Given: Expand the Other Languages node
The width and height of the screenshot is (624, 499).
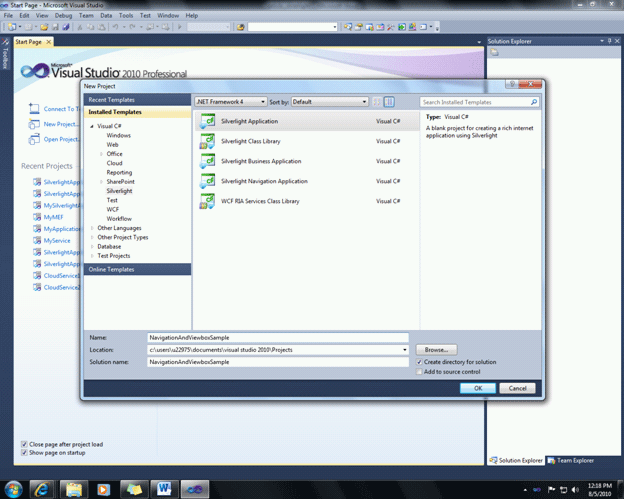Looking at the screenshot, I should [92, 228].
